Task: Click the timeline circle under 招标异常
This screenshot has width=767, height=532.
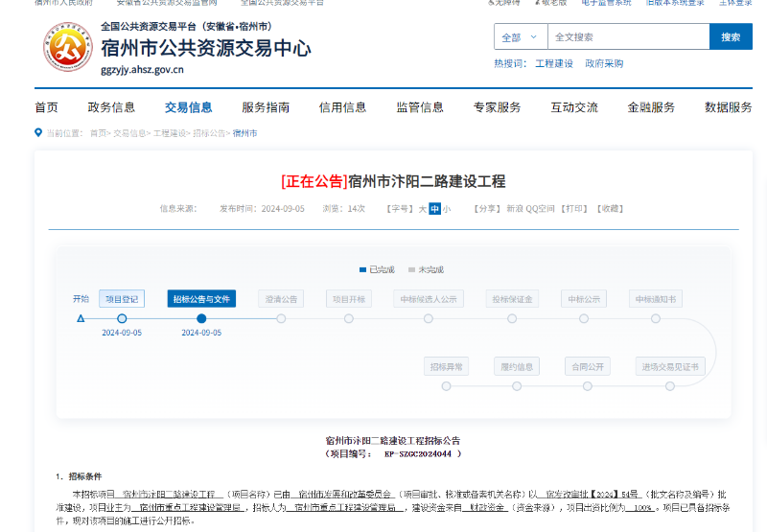Action: pyautogui.click(x=446, y=386)
